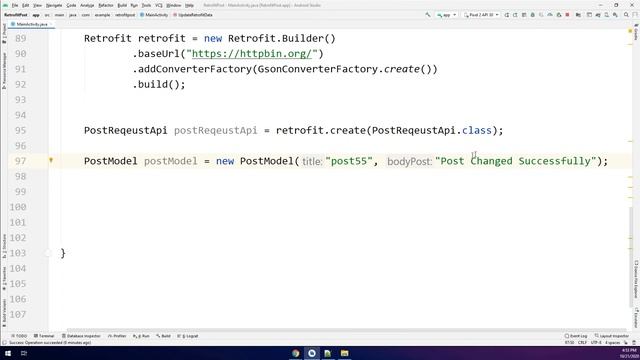Open the Emulator sidebar tab
Screen dimensions: 640x360
click(x=636, y=317)
